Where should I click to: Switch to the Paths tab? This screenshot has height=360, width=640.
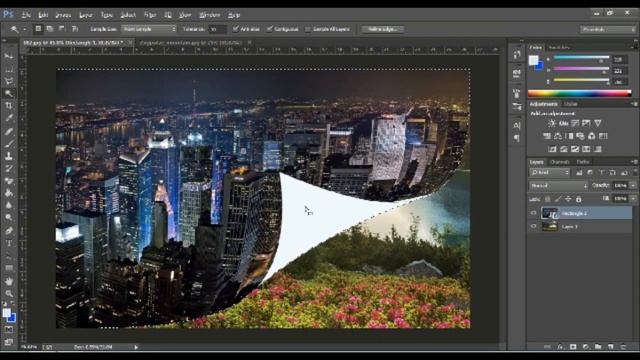(x=582, y=162)
